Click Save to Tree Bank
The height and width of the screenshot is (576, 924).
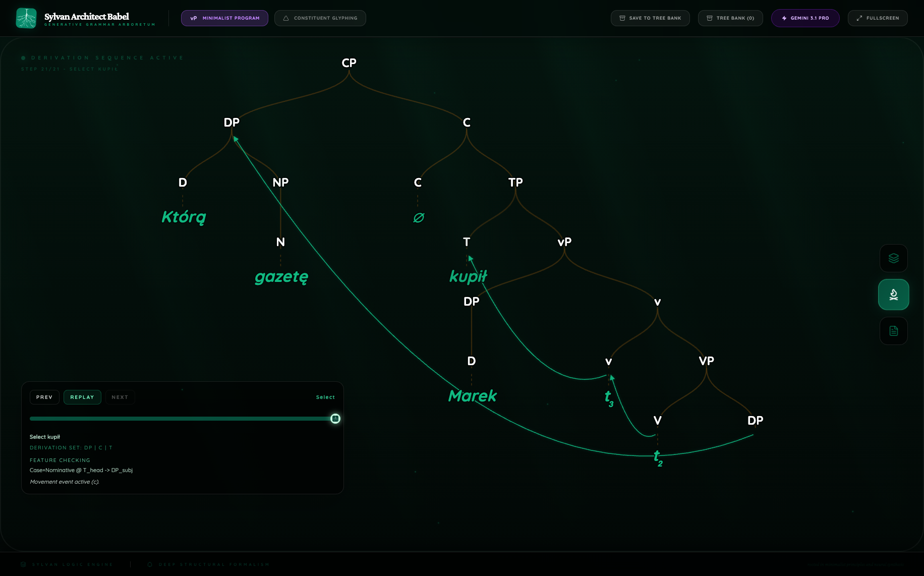tap(650, 18)
